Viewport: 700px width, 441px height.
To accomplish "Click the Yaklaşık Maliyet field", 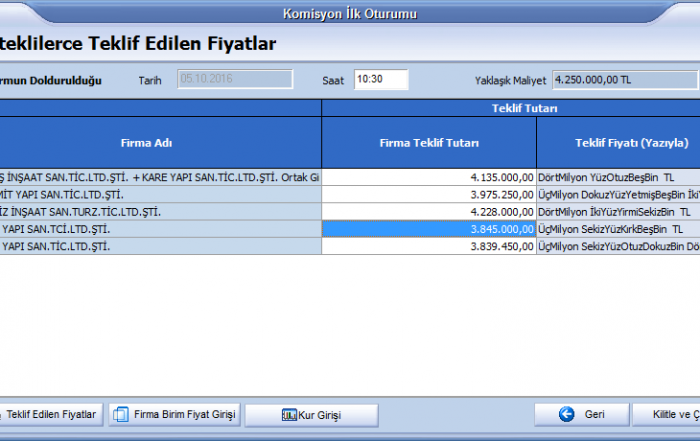I will 623,79.
